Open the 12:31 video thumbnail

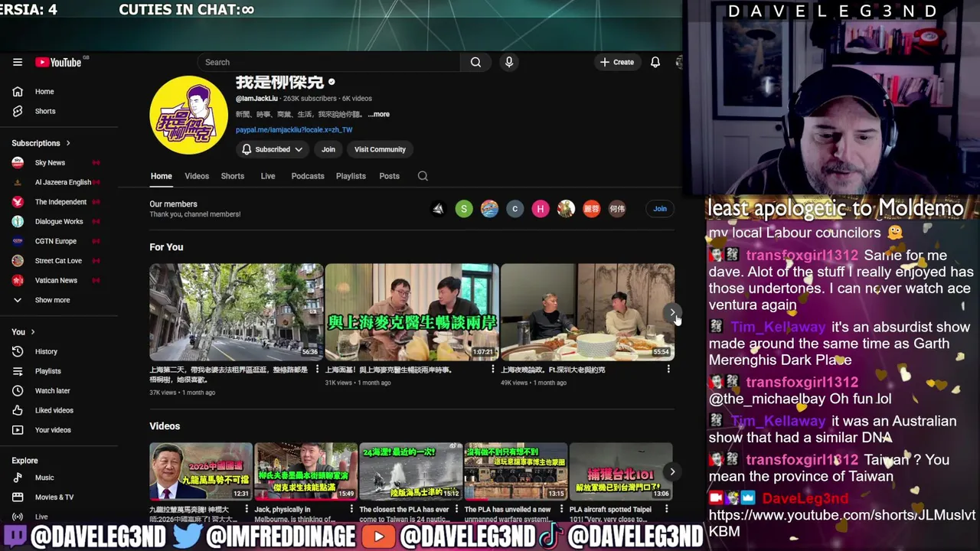pos(201,471)
